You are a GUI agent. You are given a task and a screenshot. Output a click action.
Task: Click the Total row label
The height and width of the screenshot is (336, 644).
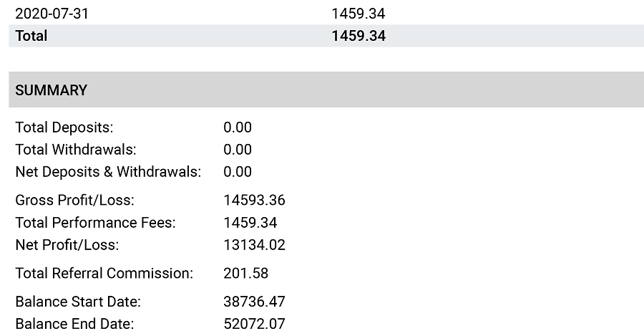[31, 36]
